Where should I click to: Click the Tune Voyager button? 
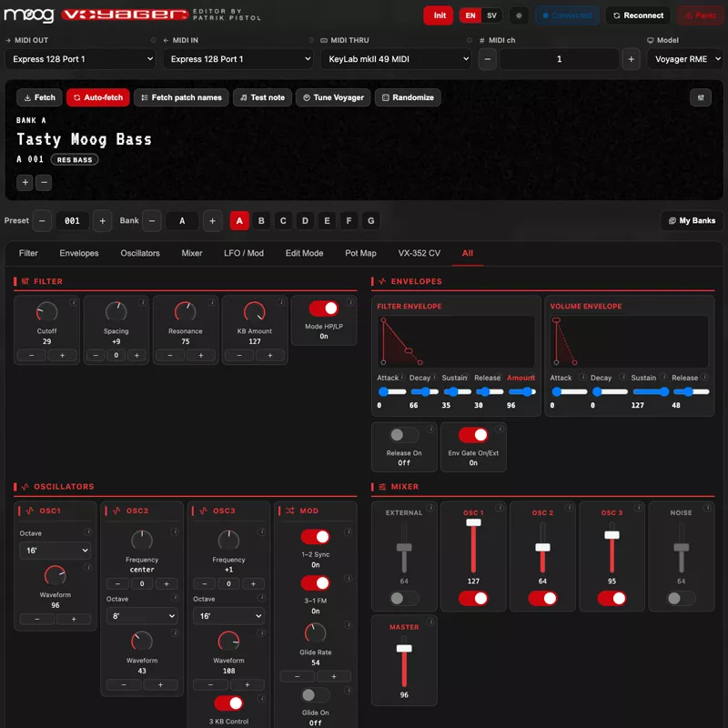tap(333, 97)
